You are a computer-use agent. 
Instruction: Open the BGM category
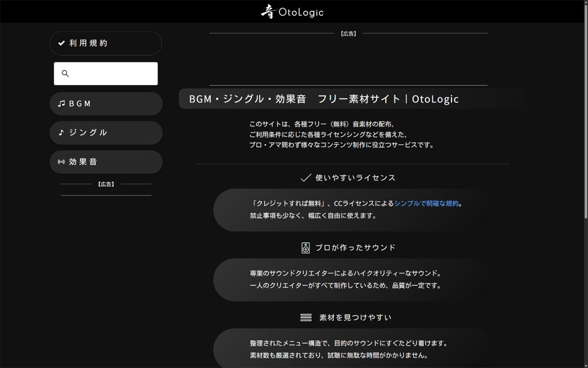pos(106,104)
